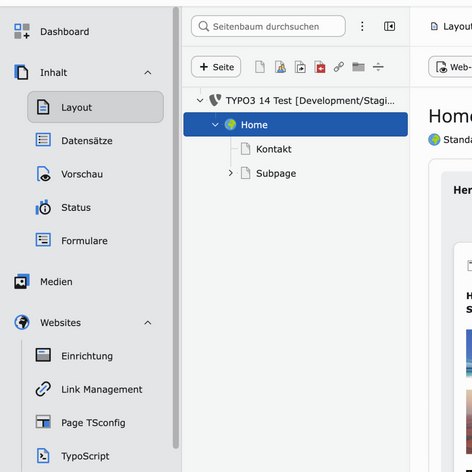Viewport: 472px width, 472px height.
Task: Expand the Subpage node
Action: click(230, 173)
